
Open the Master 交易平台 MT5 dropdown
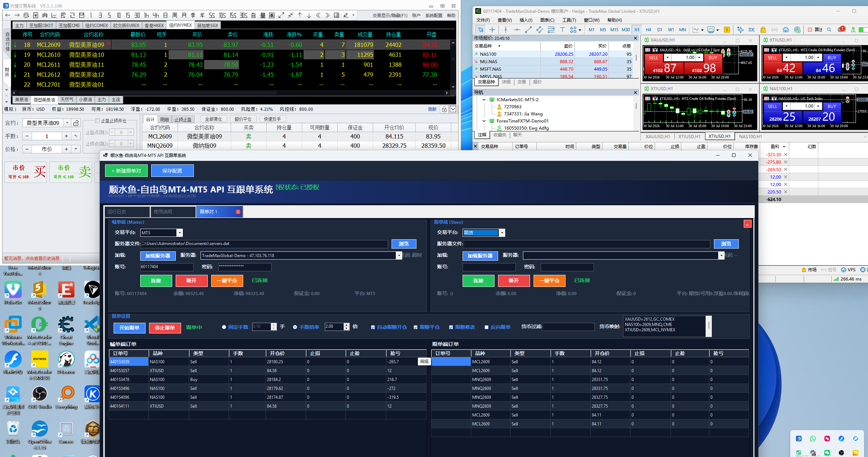[x=180, y=233]
